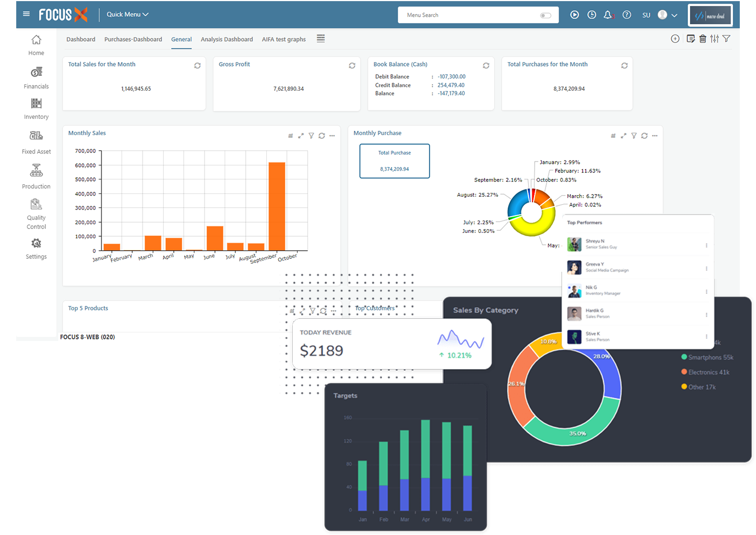Open the user profile dropdown arrow
The height and width of the screenshot is (535, 756).
tap(674, 15)
